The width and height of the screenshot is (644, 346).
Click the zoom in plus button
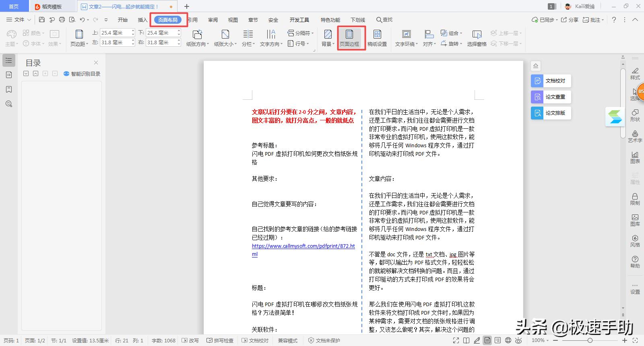[625, 340]
